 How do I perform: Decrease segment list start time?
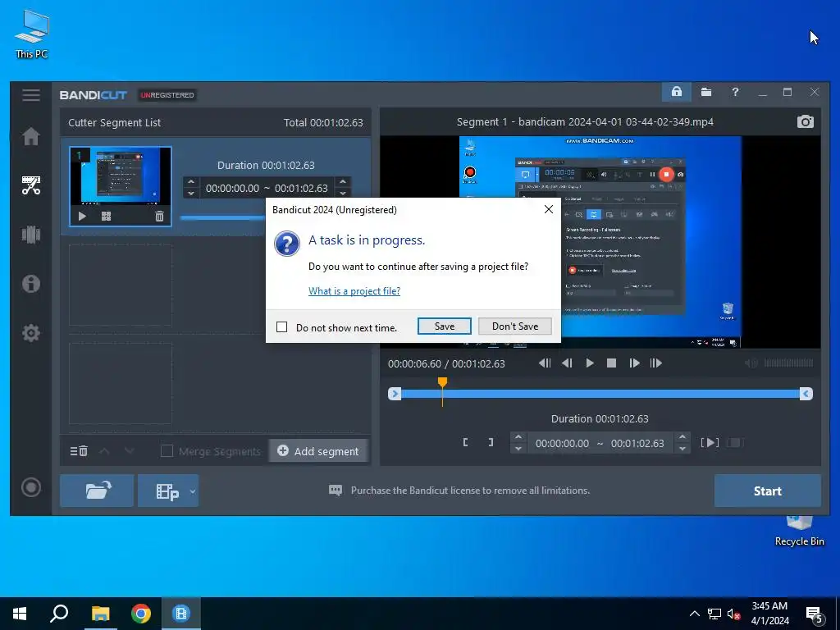[191, 194]
